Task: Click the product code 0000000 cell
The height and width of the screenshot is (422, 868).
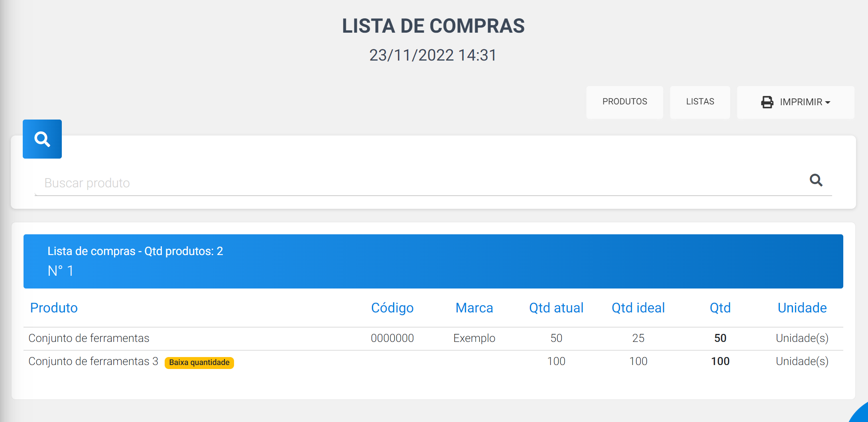Action: 392,338
